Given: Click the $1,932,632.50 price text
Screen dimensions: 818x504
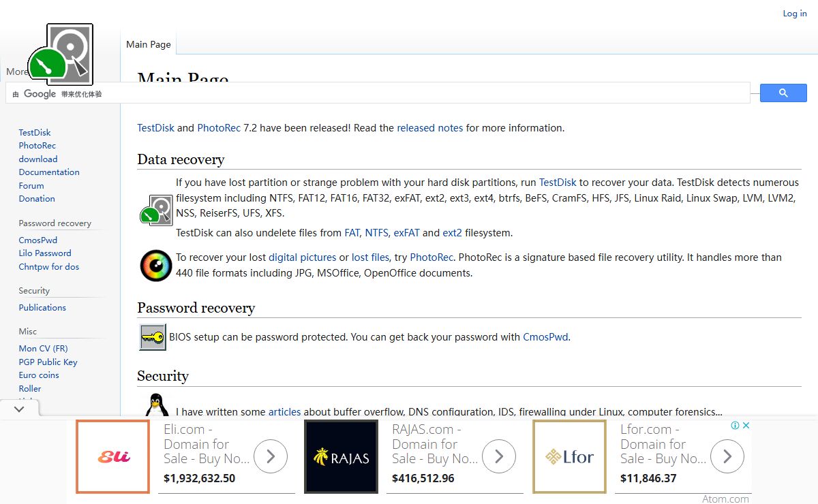Looking at the screenshot, I should pos(200,479).
